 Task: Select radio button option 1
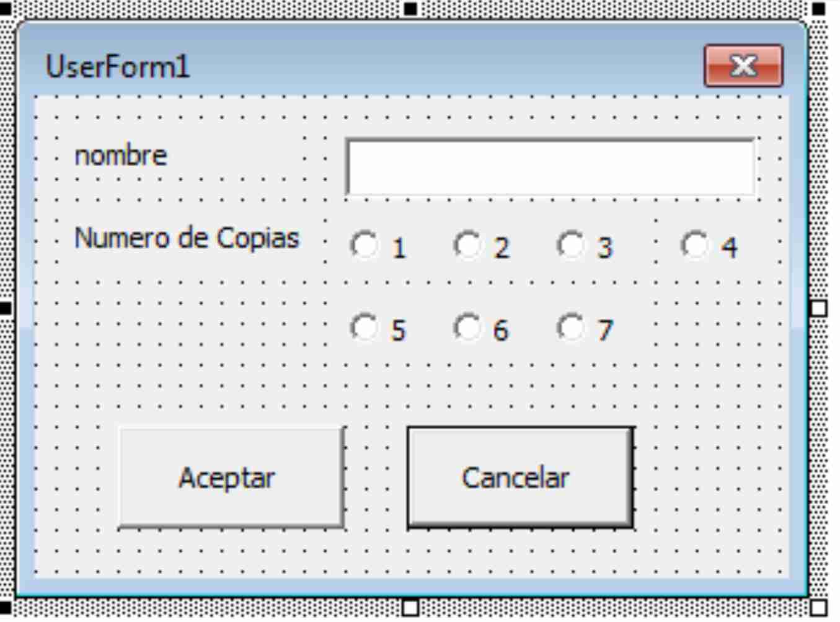point(364,245)
